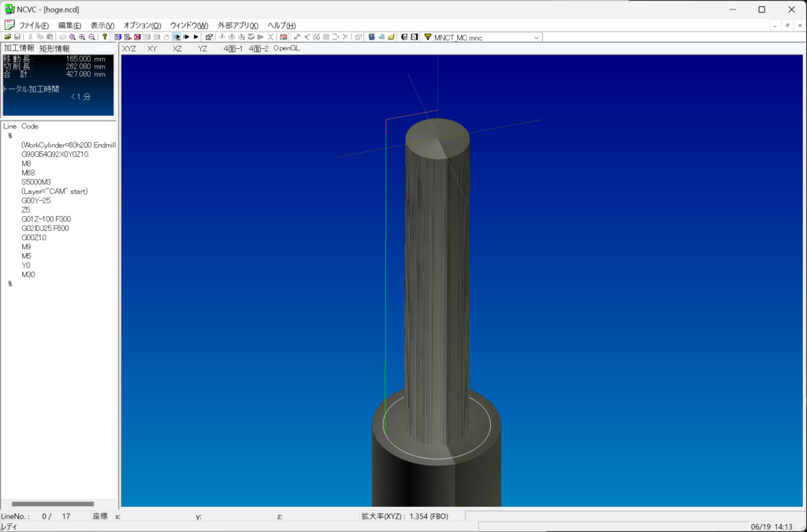Click the child window restore button
The width and height of the screenshot is (807, 532).
point(787,25)
